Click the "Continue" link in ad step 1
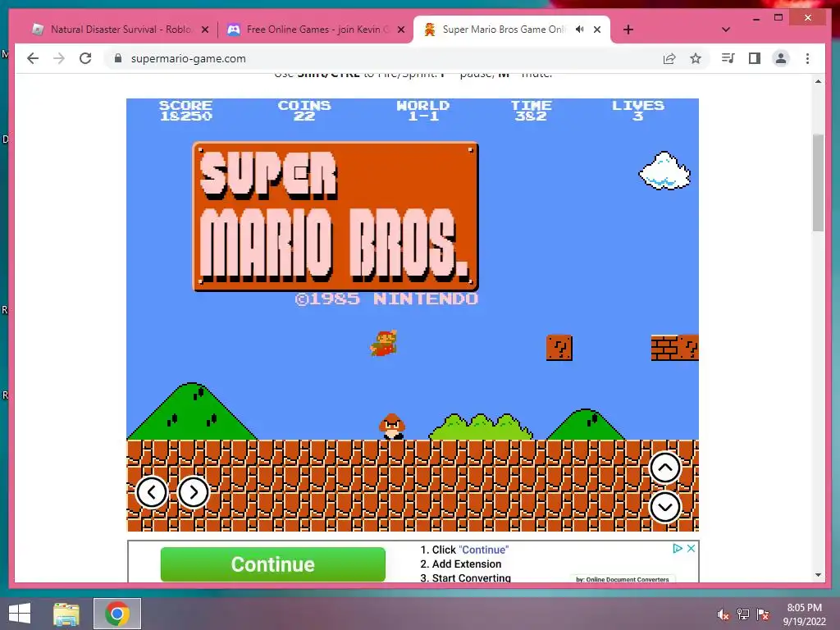Screen dimensions: 840x630 point(484,550)
